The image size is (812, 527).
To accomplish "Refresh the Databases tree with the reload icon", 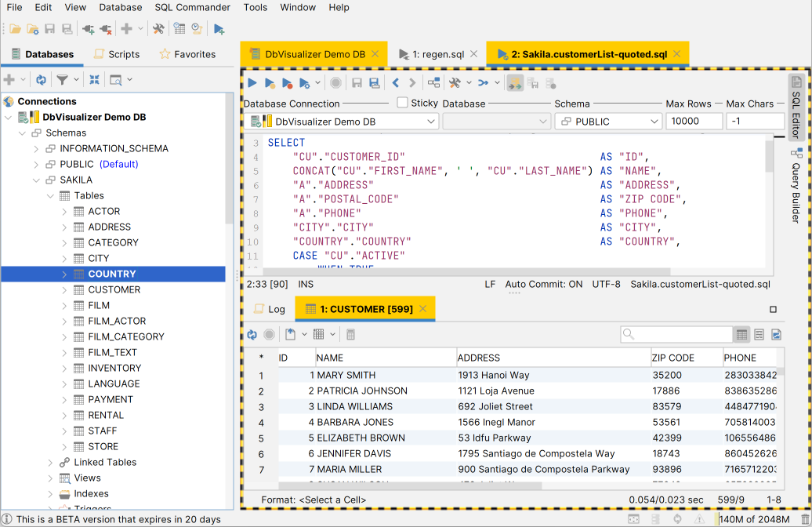I will (39, 79).
